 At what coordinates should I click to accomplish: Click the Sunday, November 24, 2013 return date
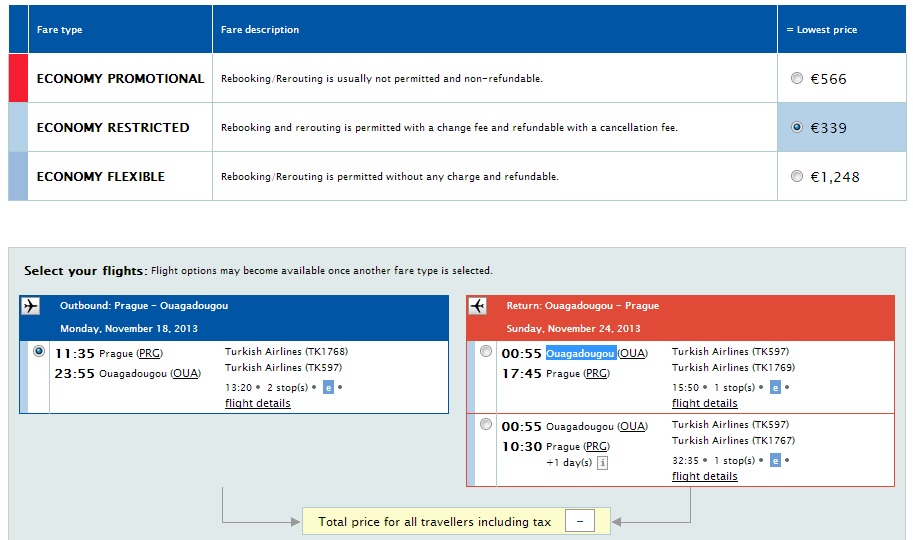(x=573, y=329)
